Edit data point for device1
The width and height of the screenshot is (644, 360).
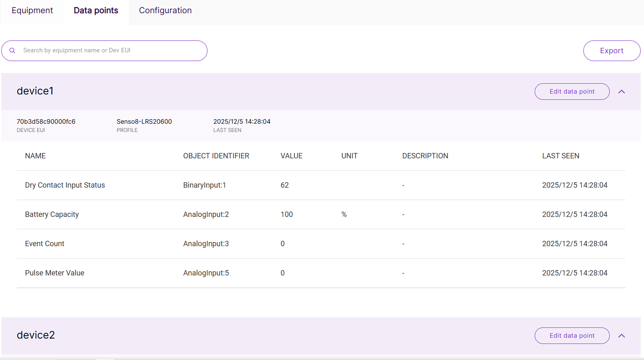pos(572,91)
